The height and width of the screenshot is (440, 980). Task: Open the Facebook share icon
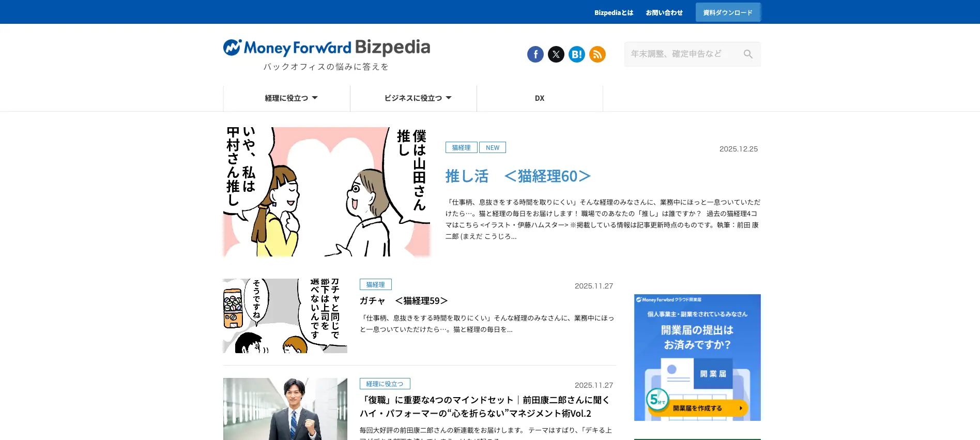535,54
